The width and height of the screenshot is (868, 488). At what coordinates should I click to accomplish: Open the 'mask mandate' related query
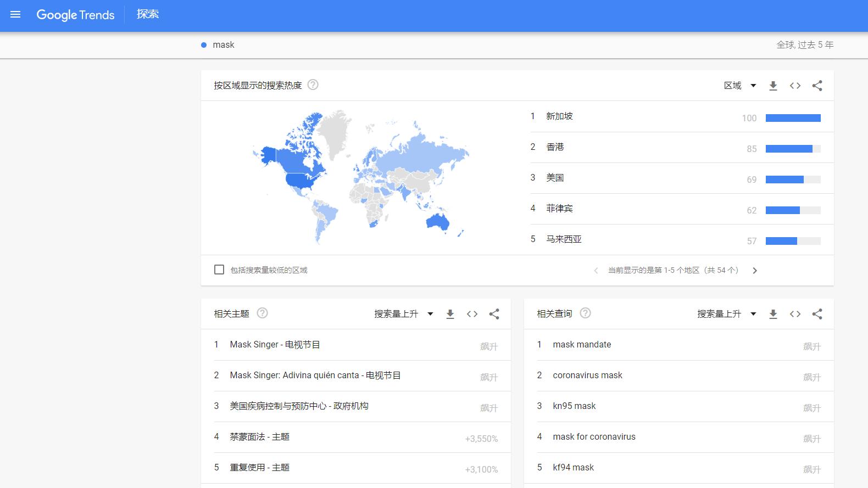pyautogui.click(x=582, y=345)
